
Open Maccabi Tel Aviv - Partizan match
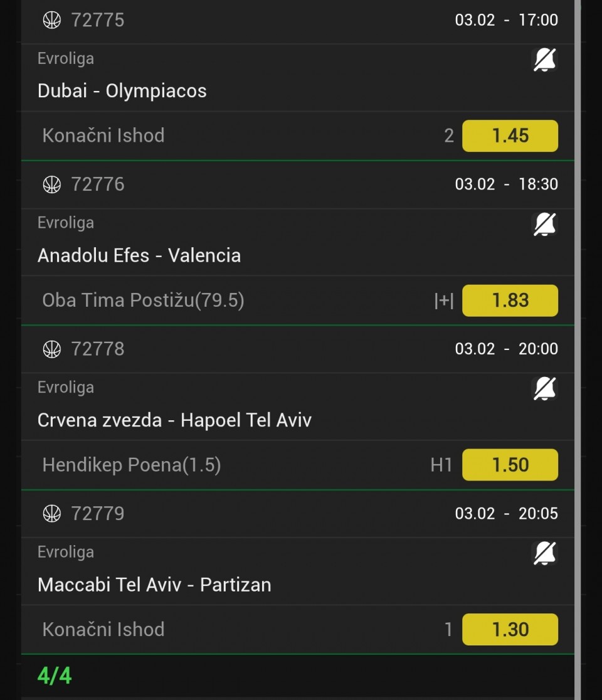154,585
